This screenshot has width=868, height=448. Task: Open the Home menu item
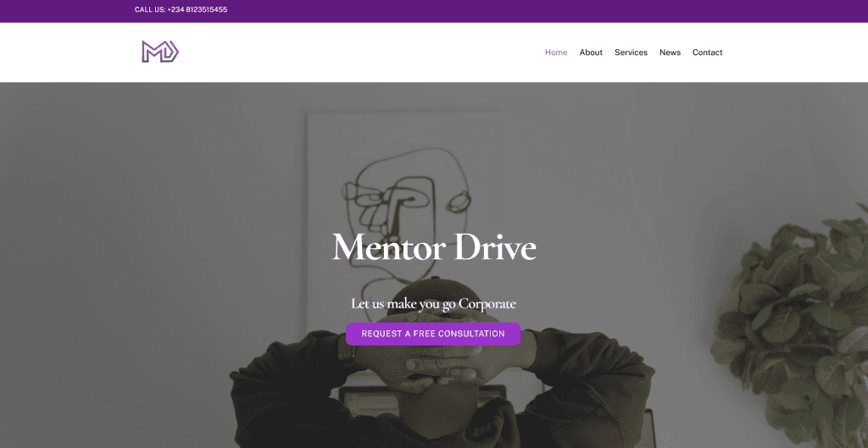click(x=556, y=53)
